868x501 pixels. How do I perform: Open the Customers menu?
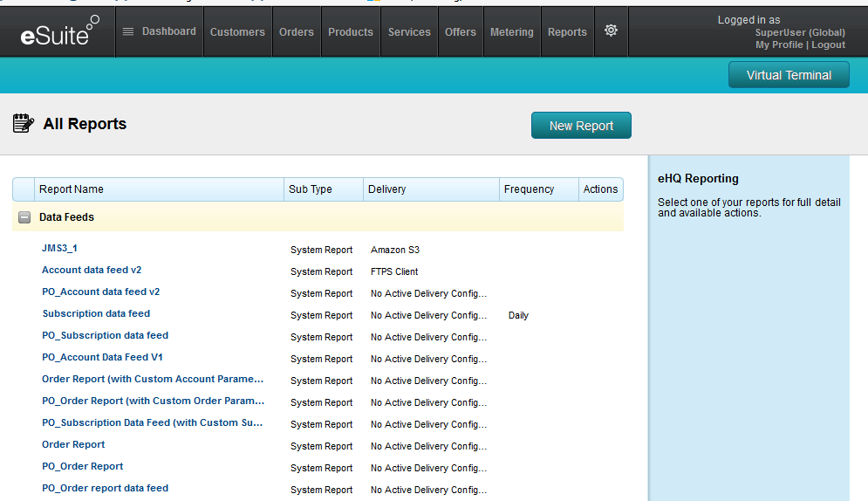tap(237, 32)
